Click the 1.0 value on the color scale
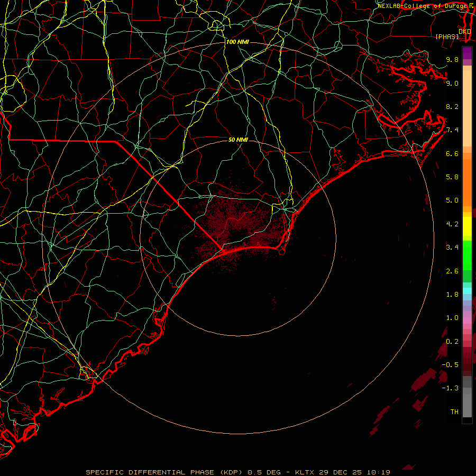This screenshot has height=476, width=476. click(452, 318)
